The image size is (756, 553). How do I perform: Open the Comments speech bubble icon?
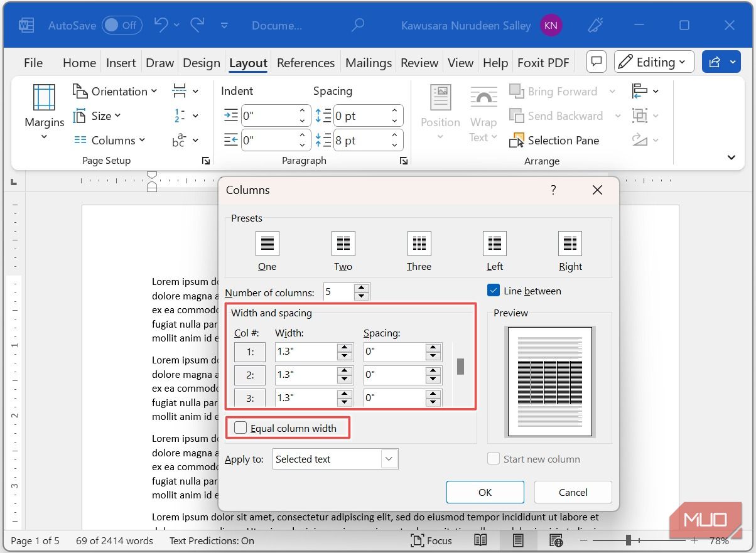click(x=597, y=62)
